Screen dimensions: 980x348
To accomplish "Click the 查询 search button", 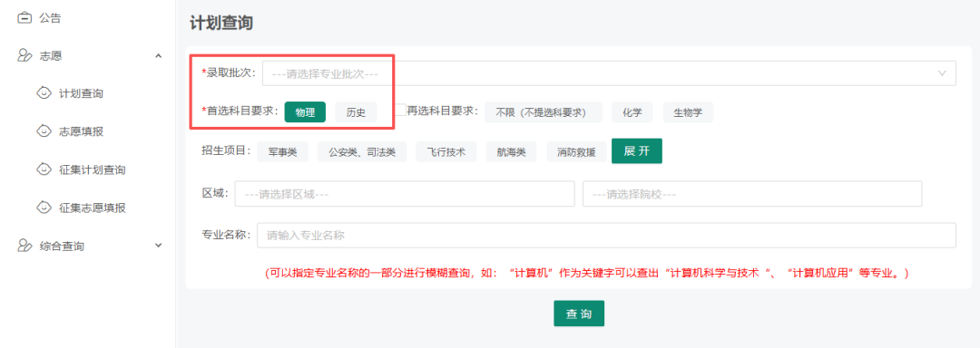I will click(579, 314).
